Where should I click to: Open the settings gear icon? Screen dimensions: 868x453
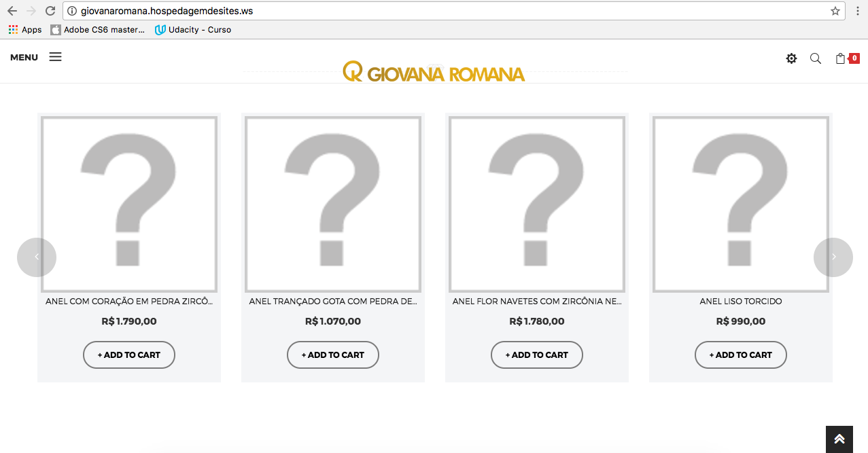(791, 58)
